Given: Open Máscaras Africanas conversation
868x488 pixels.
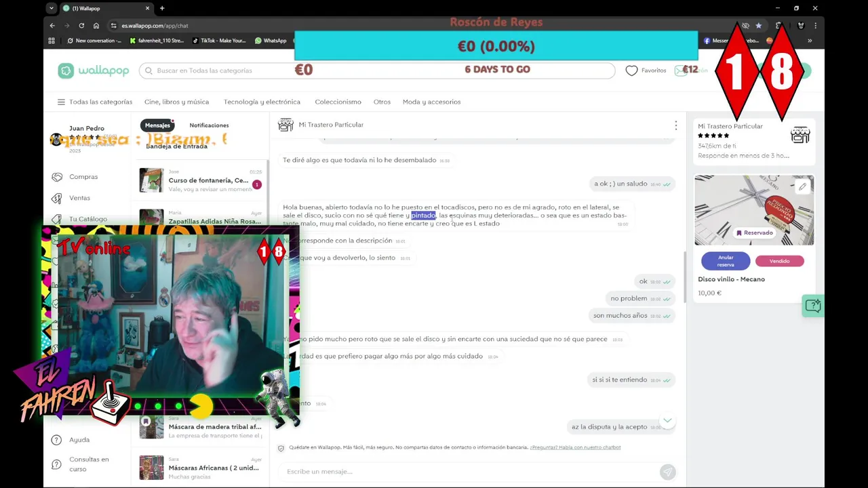Looking at the screenshot, I should click(x=201, y=468).
